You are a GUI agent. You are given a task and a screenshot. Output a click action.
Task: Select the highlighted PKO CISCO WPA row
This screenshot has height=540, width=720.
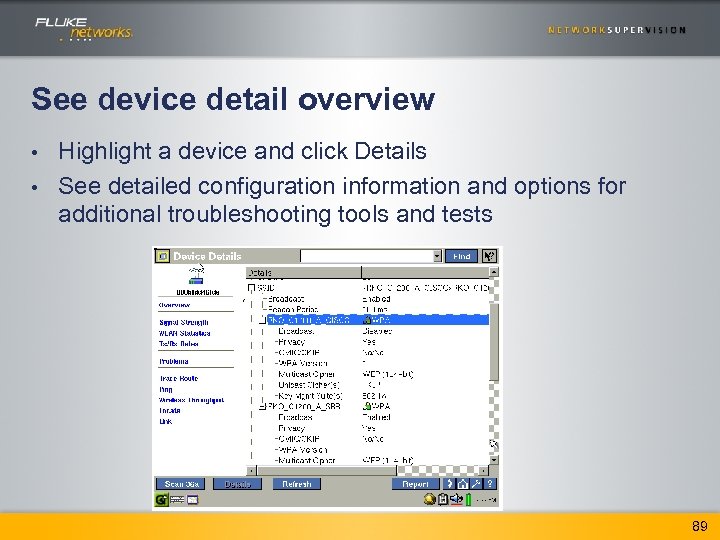pyautogui.click(x=378, y=320)
